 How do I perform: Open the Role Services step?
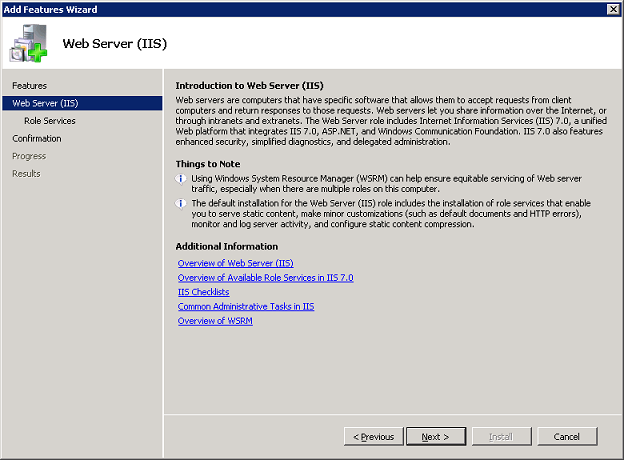(x=50, y=121)
